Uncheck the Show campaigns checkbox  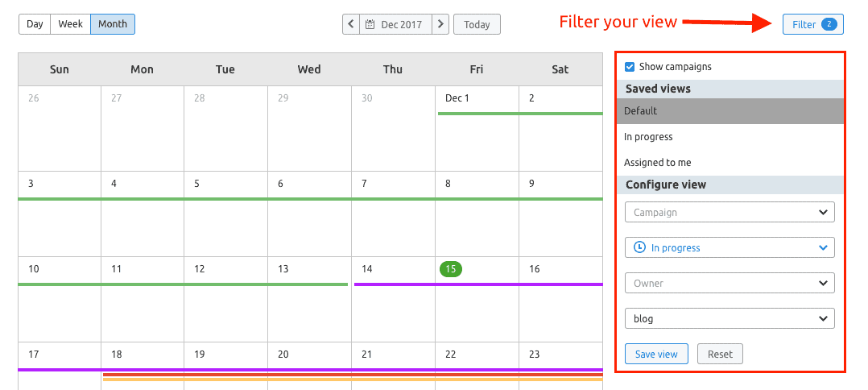[630, 67]
